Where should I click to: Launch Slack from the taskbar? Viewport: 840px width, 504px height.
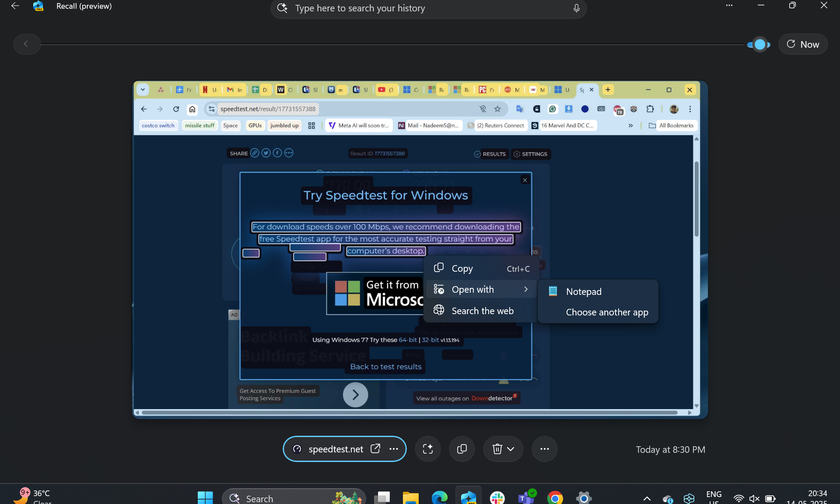pos(497,498)
